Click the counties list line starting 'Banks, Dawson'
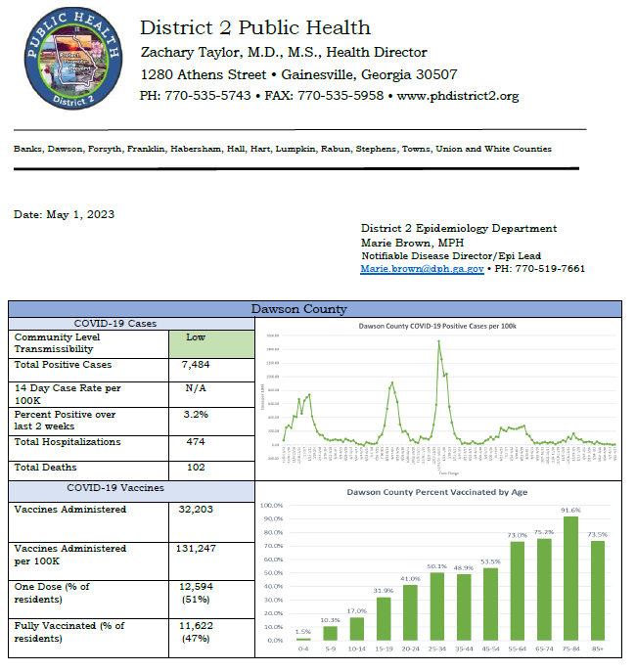 point(283,149)
